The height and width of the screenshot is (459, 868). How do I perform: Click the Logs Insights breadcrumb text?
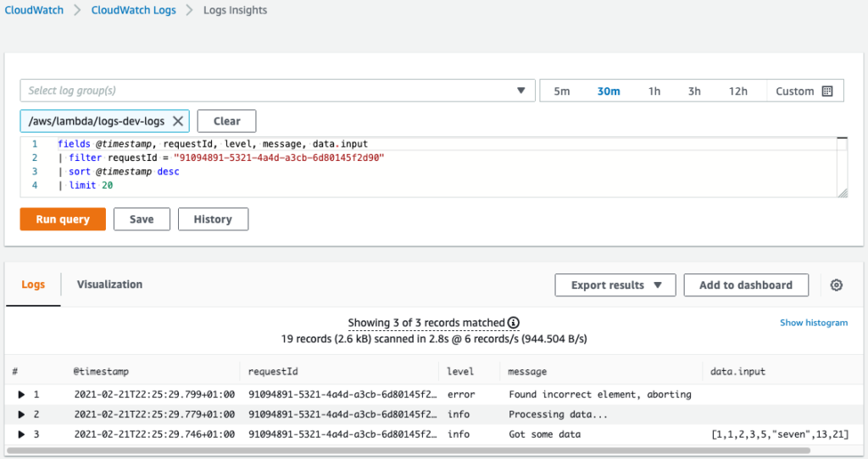click(235, 10)
